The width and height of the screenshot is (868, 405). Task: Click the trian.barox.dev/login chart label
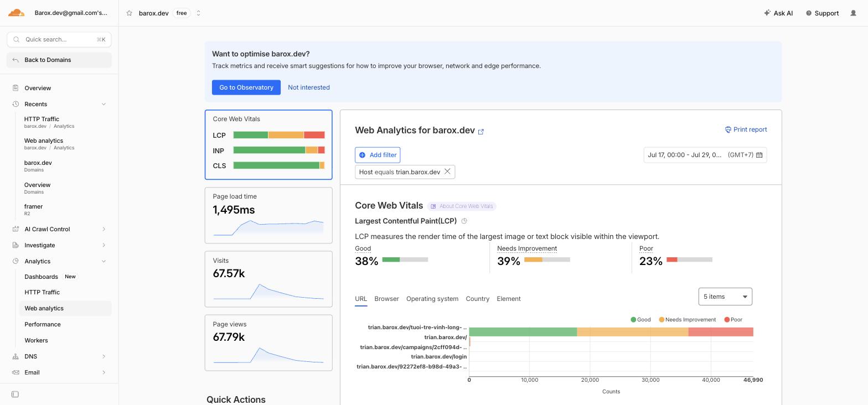click(x=439, y=357)
